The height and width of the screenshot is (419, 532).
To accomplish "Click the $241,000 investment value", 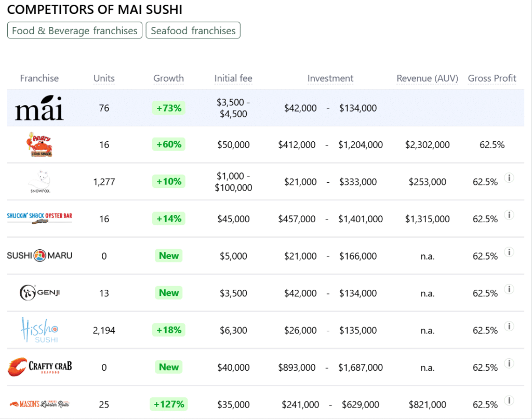I will click(x=300, y=405).
